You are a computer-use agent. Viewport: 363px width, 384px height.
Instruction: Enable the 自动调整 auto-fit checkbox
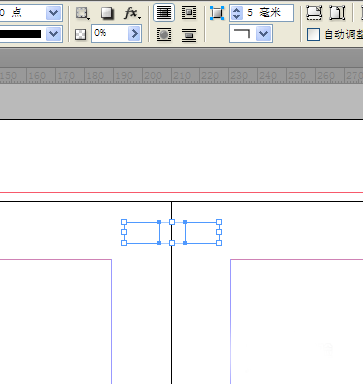point(313,34)
